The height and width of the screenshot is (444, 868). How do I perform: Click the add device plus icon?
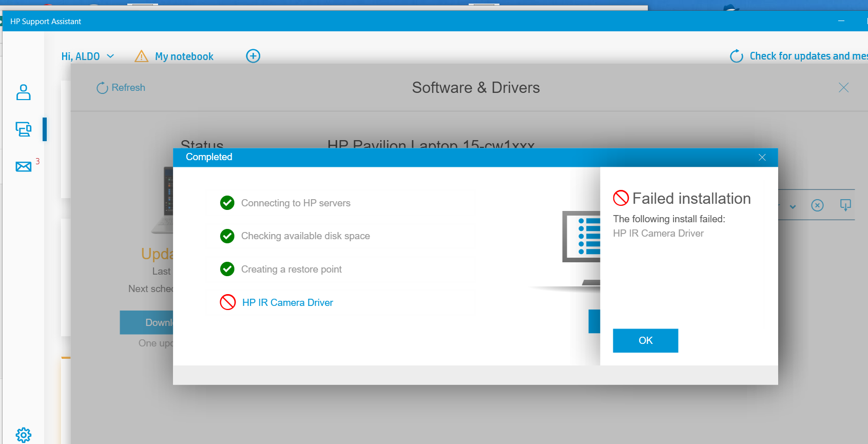click(x=253, y=56)
